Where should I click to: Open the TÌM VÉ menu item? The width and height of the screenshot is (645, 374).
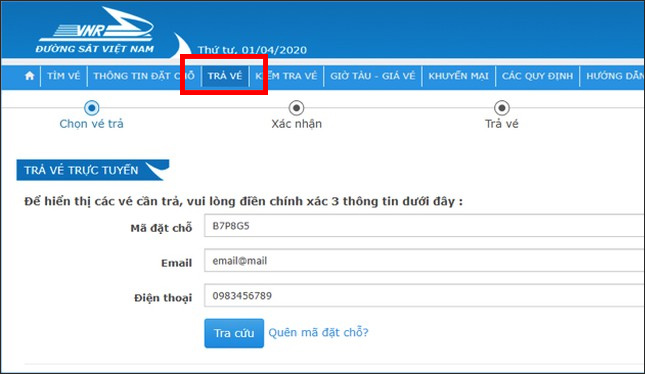click(63, 76)
